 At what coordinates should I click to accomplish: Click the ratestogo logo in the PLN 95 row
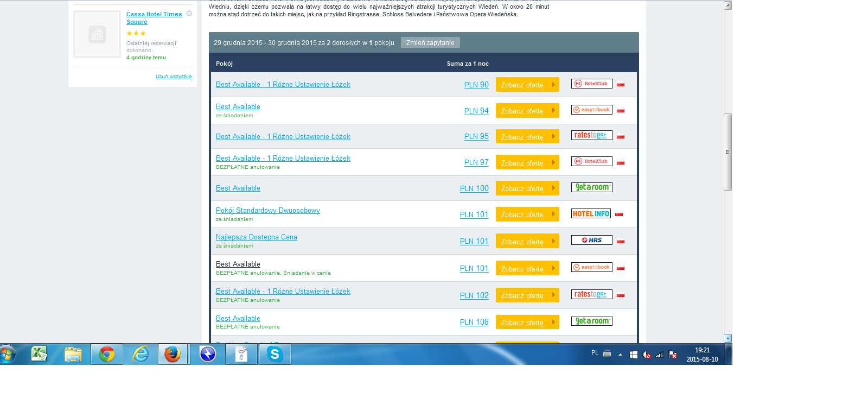592,135
